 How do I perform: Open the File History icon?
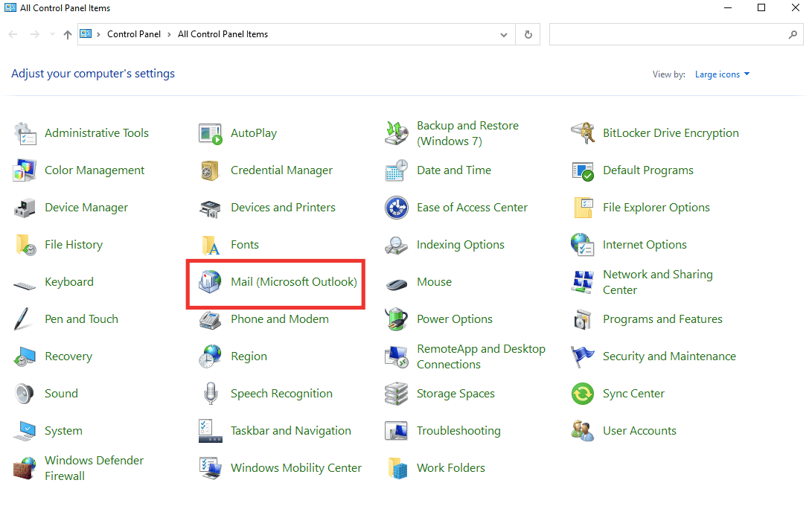coord(25,246)
